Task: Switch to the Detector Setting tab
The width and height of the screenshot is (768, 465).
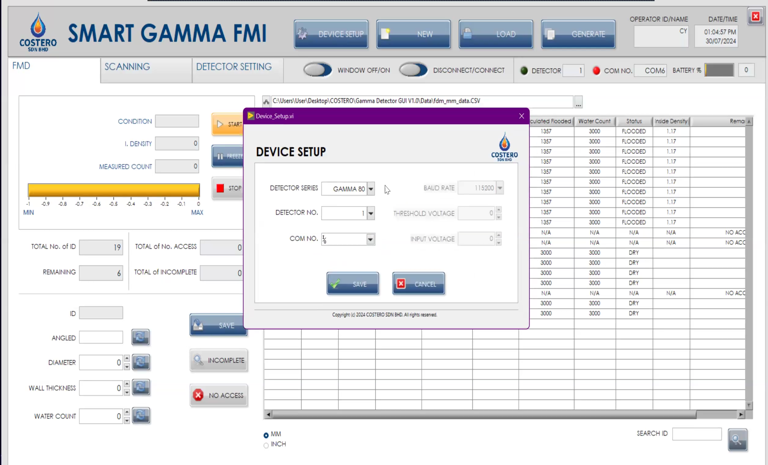Action: pos(233,67)
